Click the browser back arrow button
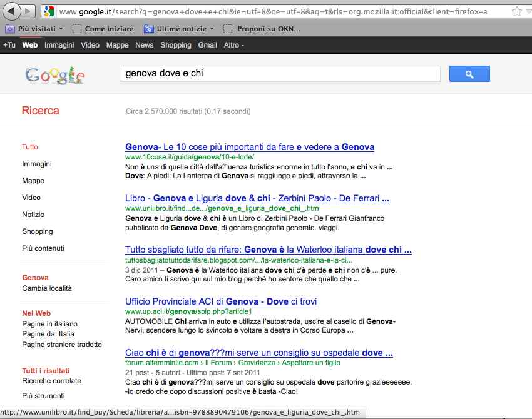532x419 pixels. 12,11
